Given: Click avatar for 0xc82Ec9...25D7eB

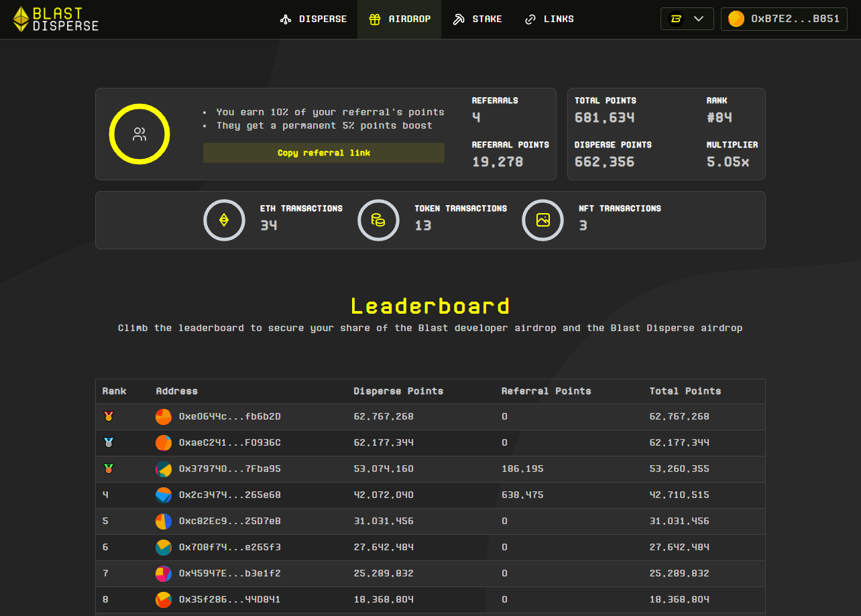Looking at the screenshot, I should (164, 521).
